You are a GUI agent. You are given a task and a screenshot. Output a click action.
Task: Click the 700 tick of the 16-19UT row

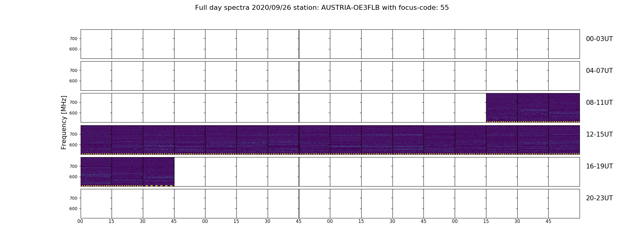(73, 166)
